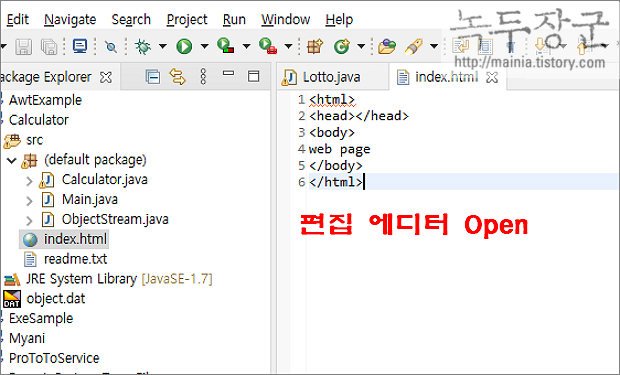Open the console monitor toolbar icon
Image resolution: width=620 pixels, height=375 pixels.
(80, 46)
